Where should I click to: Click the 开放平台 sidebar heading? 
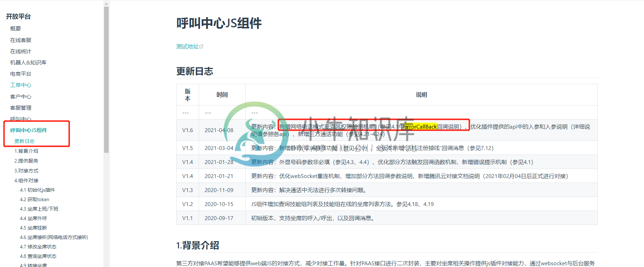click(18, 16)
